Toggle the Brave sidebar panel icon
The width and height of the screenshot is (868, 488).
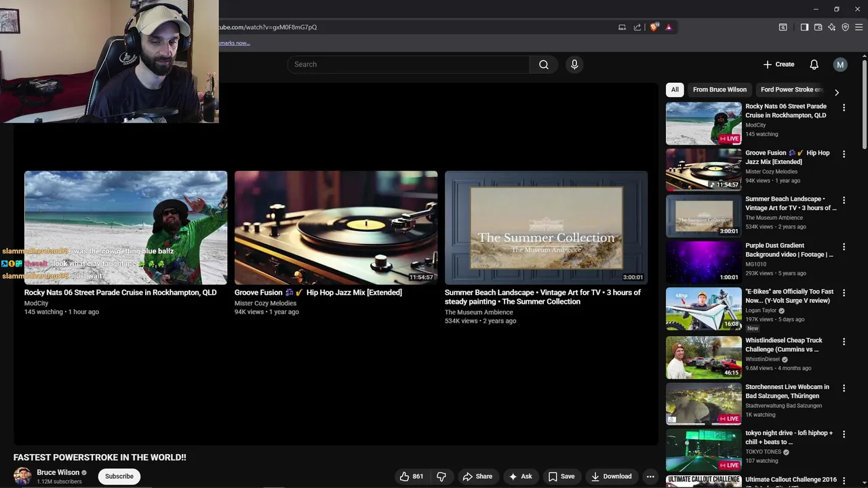[804, 27]
